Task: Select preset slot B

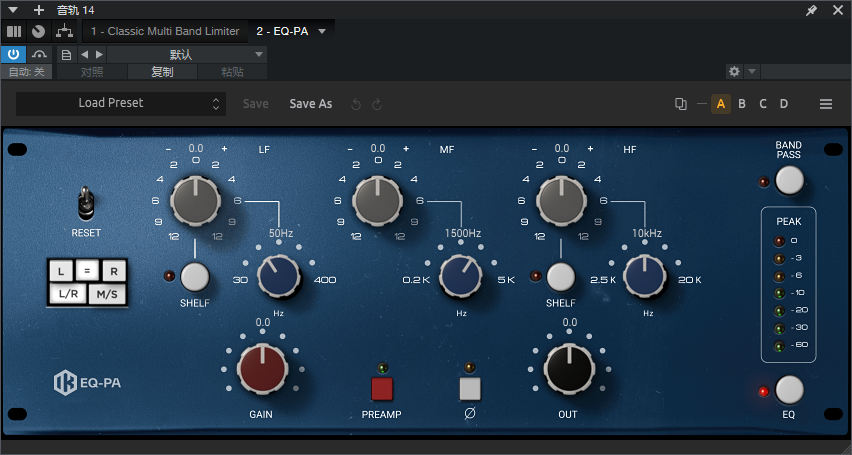Action: (742, 104)
